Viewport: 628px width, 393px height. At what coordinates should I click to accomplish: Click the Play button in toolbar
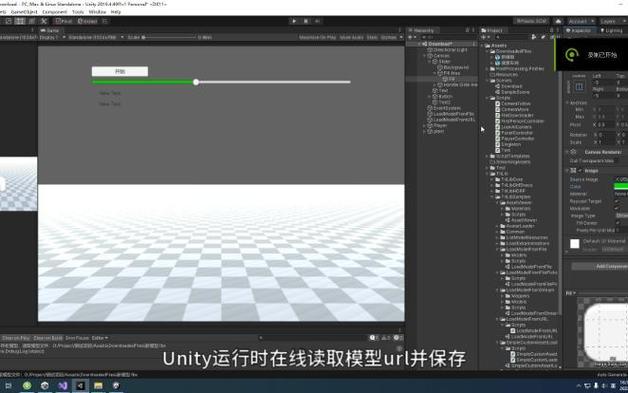(294, 21)
